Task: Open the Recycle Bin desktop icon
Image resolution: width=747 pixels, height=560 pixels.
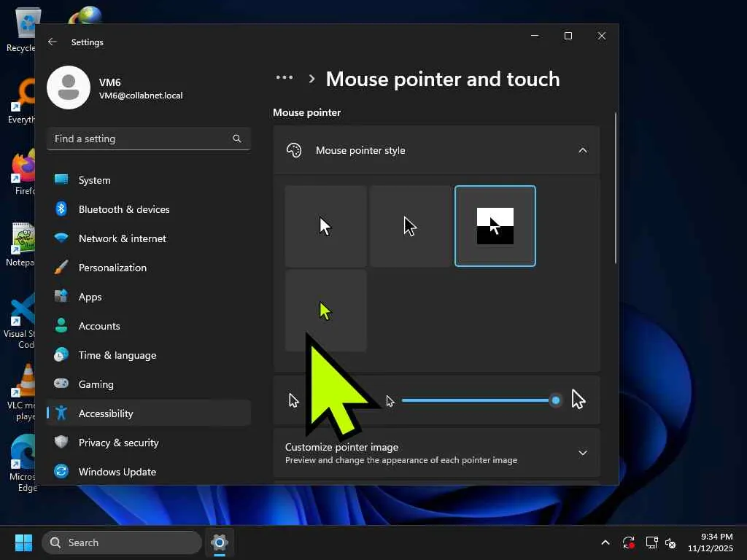Action: [22, 29]
